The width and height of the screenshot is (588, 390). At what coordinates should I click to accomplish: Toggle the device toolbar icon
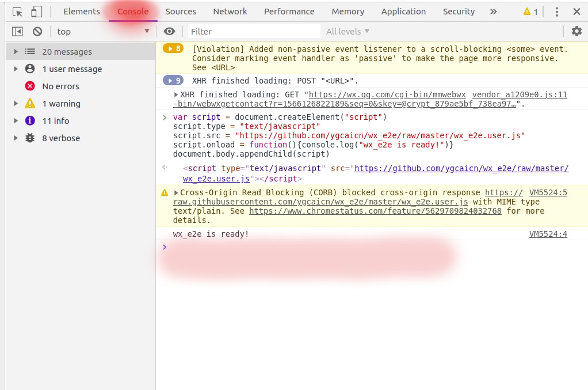coord(36,12)
